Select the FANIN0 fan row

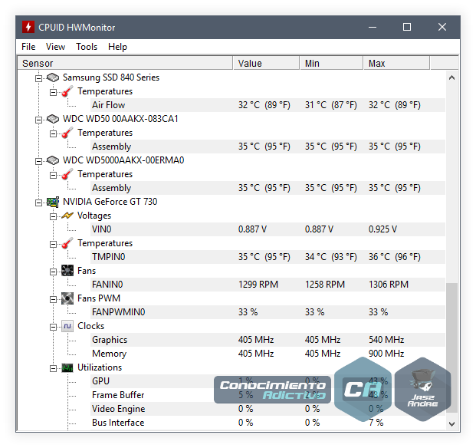(x=268, y=285)
